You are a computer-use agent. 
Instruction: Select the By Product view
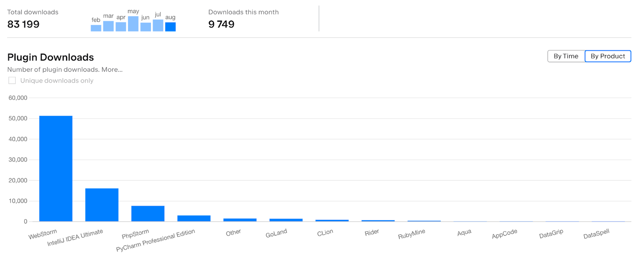click(607, 56)
